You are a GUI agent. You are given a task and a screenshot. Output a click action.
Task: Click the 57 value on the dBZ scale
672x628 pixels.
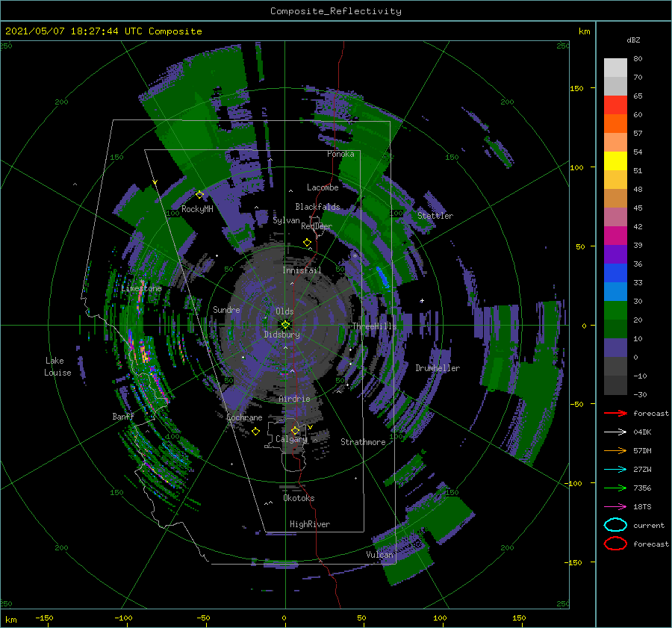[638, 134]
